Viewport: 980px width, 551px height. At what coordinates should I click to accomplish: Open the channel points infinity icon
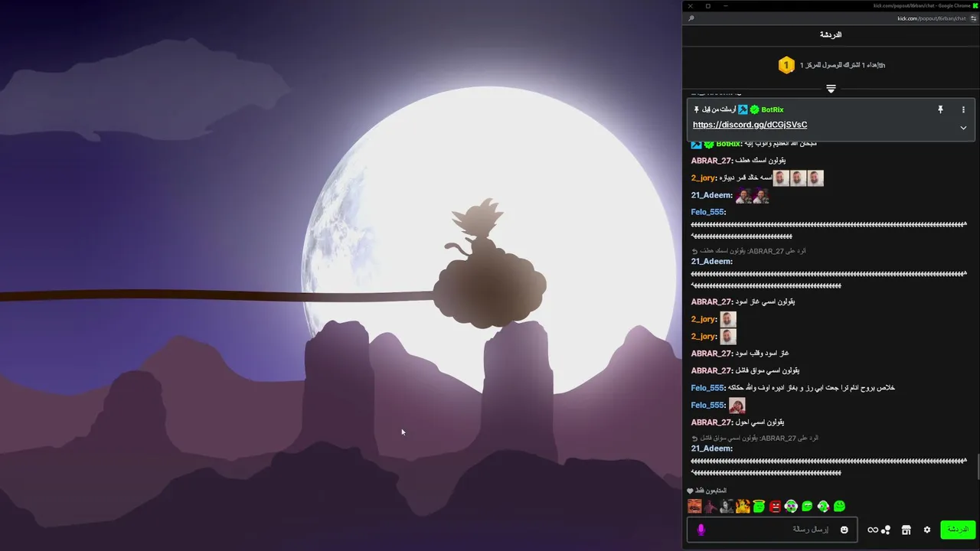(x=872, y=530)
